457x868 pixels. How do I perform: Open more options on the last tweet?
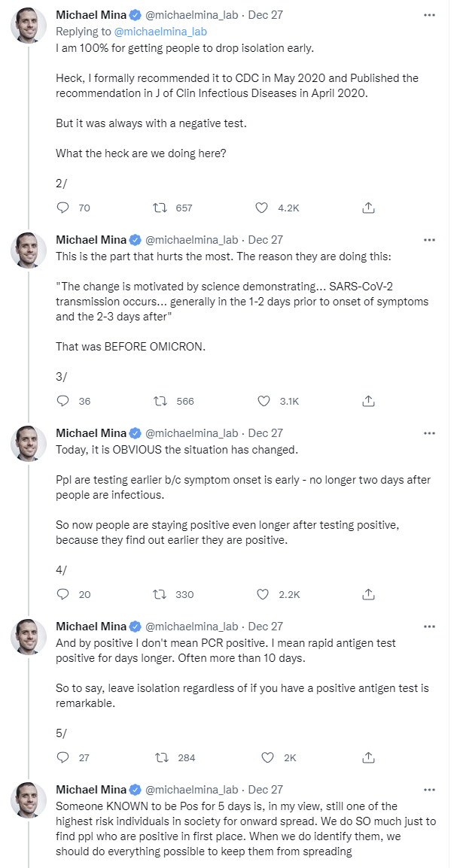429,789
